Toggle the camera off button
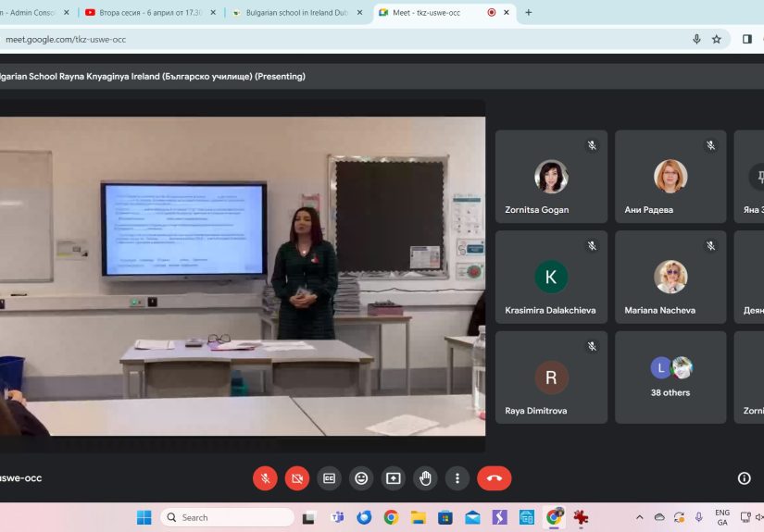The image size is (764, 532). pyautogui.click(x=297, y=478)
